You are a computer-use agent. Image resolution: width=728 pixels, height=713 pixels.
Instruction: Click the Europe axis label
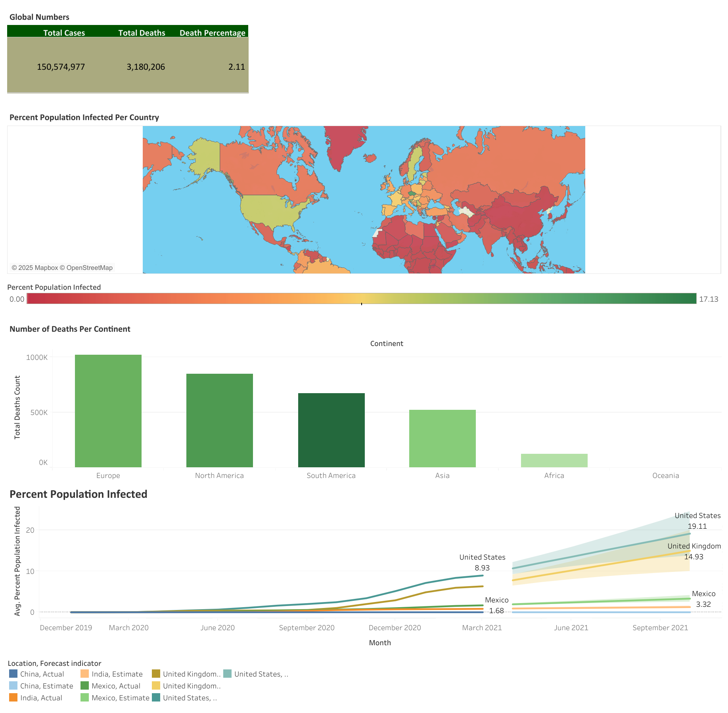coord(108,476)
